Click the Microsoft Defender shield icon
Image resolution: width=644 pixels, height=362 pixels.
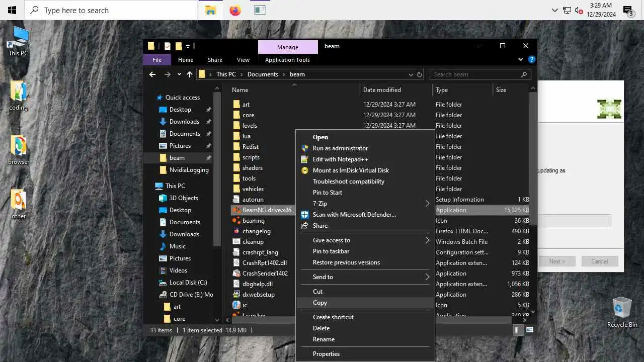(x=304, y=215)
